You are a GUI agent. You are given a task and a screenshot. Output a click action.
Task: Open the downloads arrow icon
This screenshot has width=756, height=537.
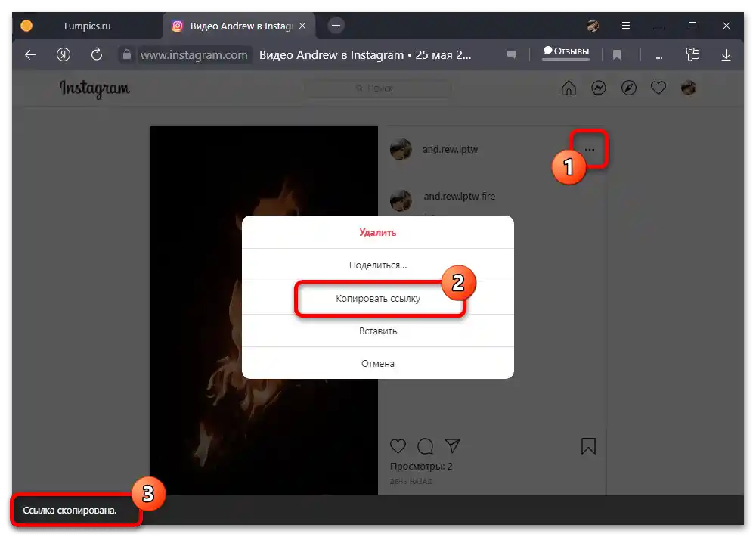(726, 55)
